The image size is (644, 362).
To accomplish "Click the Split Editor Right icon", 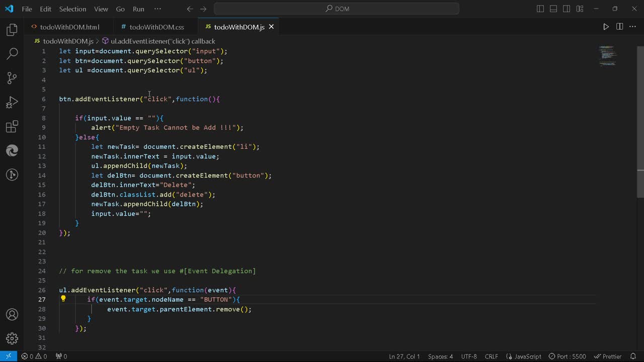I will point(619,27).
